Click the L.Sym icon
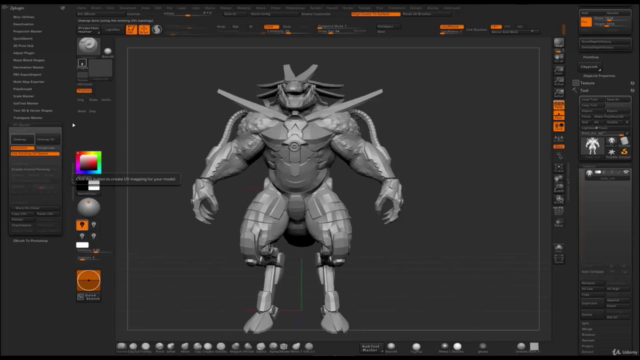 coord(559,139)
